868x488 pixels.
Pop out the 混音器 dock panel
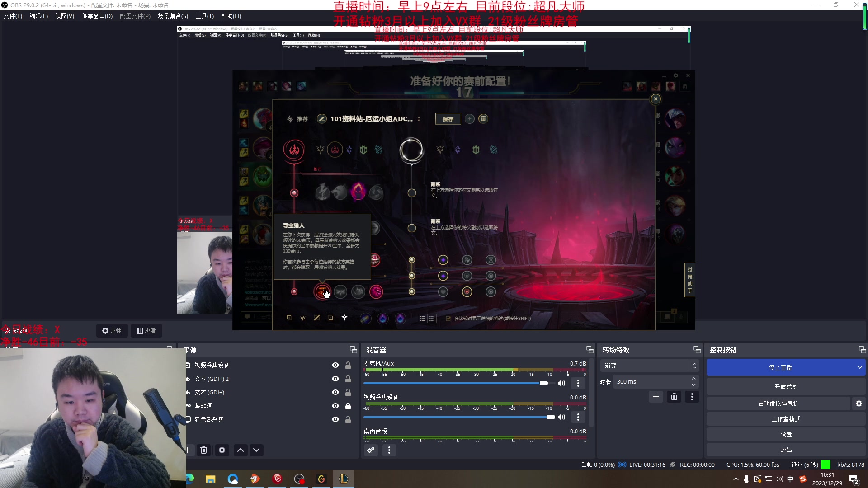[x=590, y=350]
